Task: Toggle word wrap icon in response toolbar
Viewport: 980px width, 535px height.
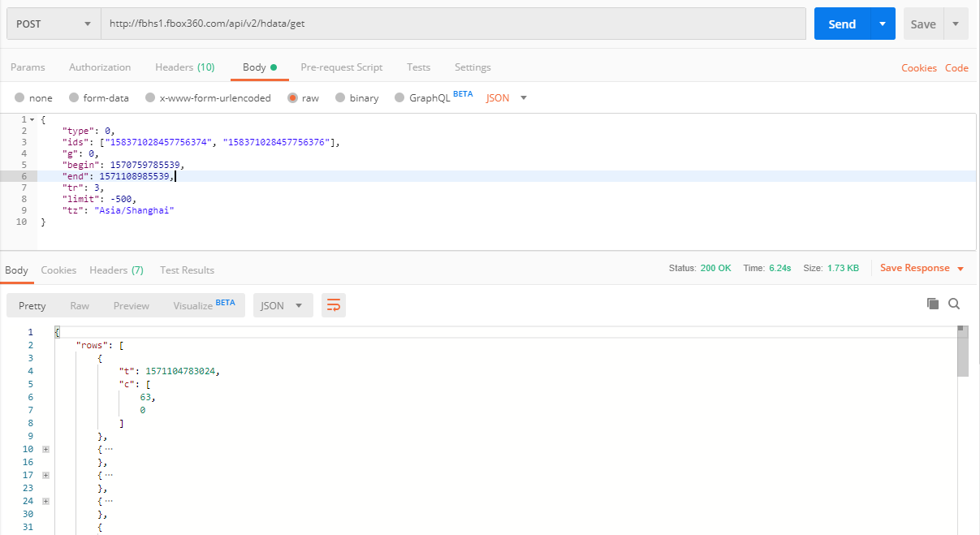Action: click(x=333, y=305)
